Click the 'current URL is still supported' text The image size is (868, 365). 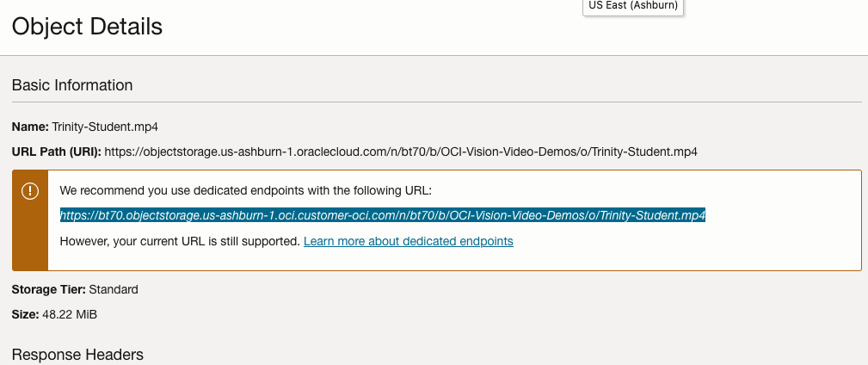(180, 242)
